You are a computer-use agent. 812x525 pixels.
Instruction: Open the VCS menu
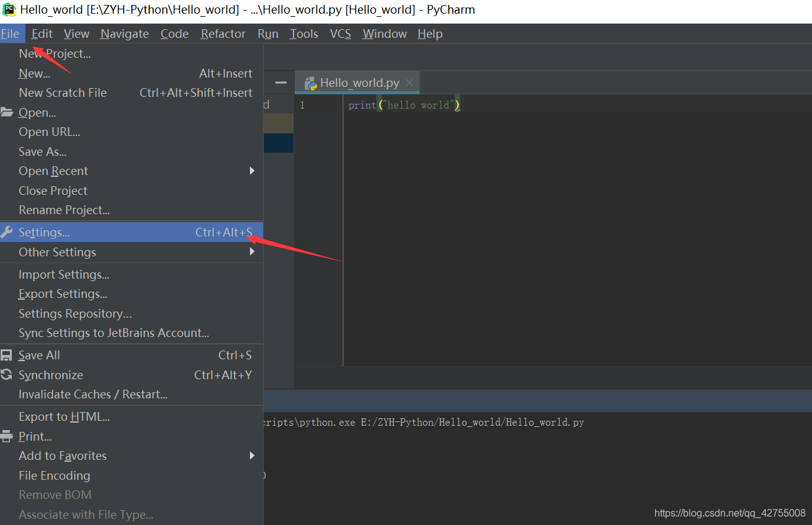click(x=341, y=34)
